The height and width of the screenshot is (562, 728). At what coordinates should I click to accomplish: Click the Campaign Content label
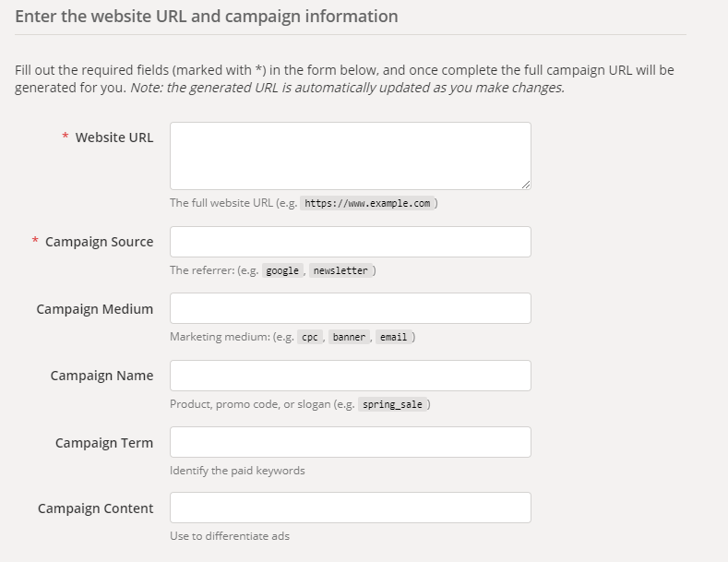pos(96,508)
